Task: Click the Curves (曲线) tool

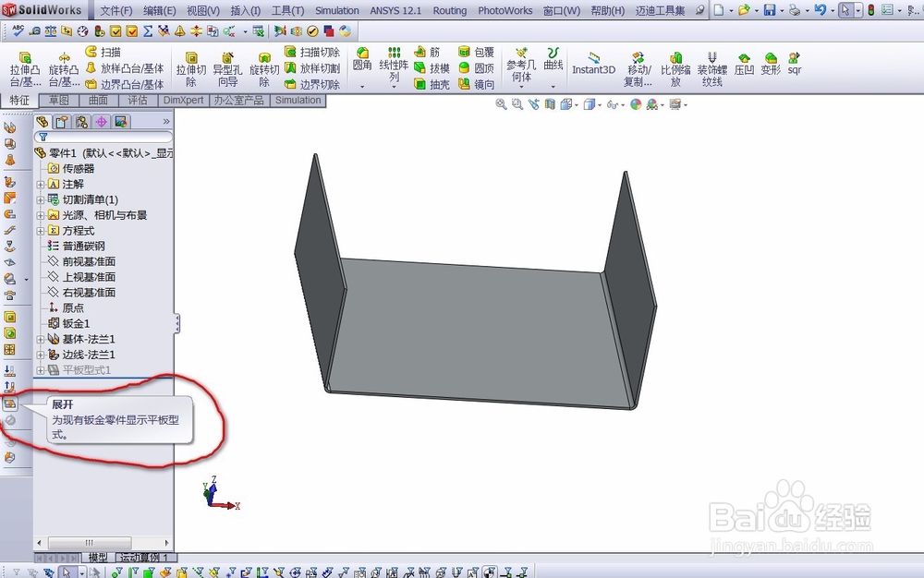Action: tap(553, 59)
